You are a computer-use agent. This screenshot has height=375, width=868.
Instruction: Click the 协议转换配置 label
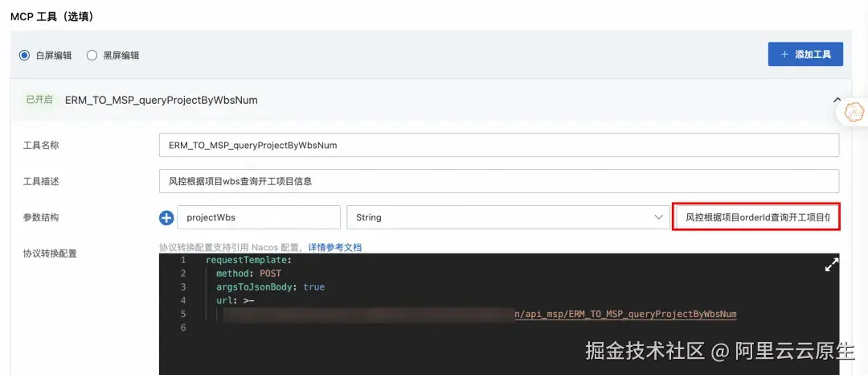click(50, 253)
